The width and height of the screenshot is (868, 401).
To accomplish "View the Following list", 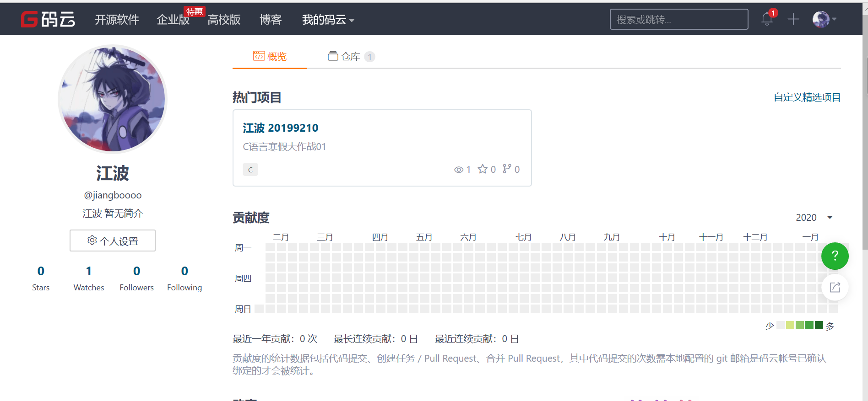I will pos(184,278).
